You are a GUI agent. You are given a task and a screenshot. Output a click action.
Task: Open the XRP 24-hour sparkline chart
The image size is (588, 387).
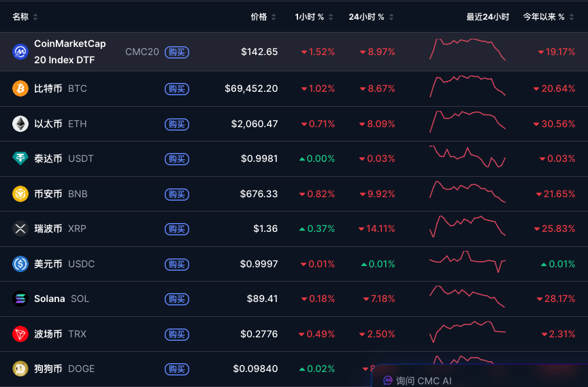tap(468, 226)
